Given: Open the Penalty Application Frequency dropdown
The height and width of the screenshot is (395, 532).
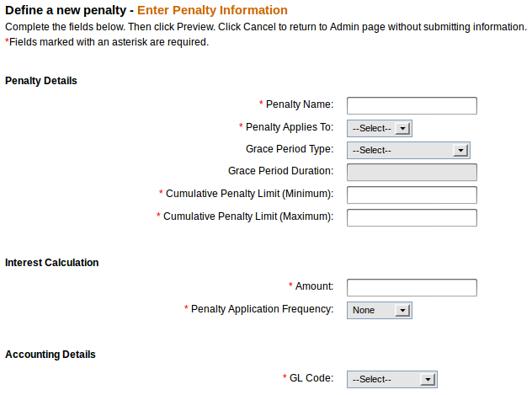Looking at the screenshot, I should pos(379,310).
